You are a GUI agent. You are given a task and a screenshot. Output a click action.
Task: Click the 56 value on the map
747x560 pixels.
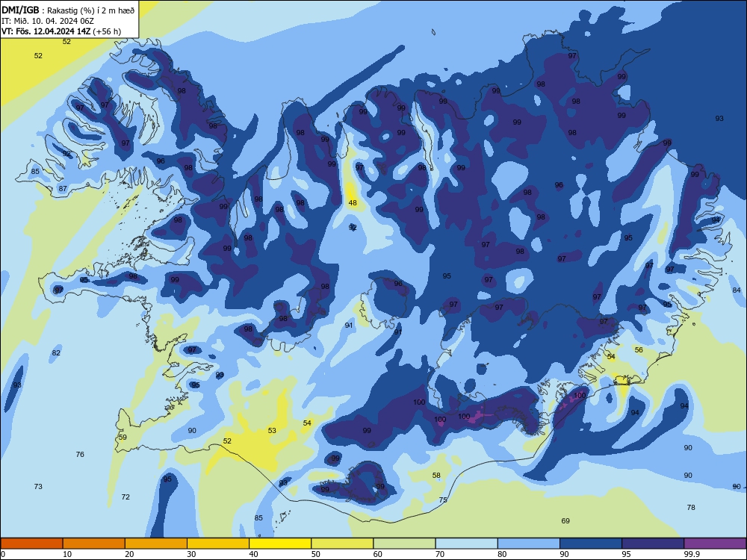click(639, 349)
